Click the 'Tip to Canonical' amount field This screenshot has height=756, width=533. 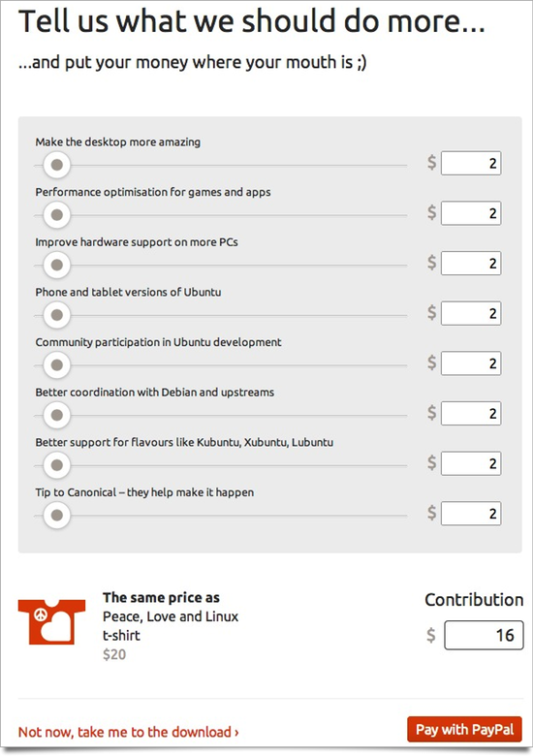point(471,514)
